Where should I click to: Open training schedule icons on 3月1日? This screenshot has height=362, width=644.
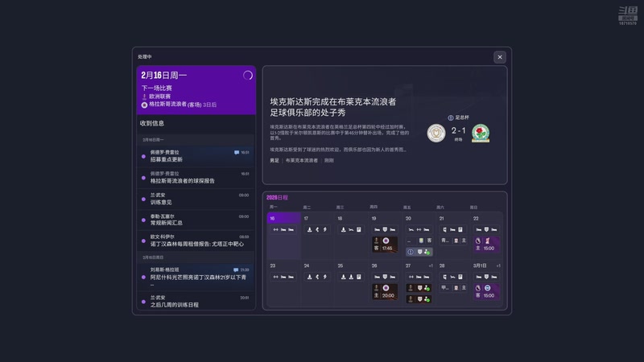486,277
